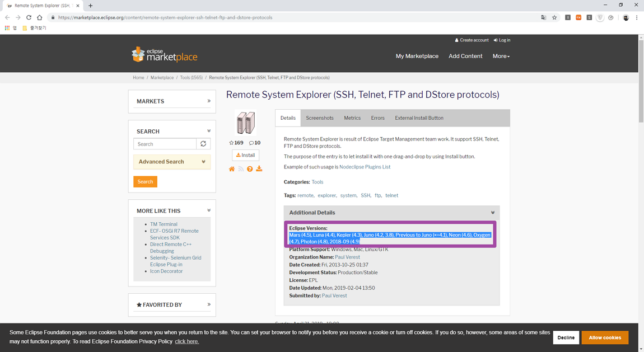
Task: Open a new browser tab with plus
Action: click(90, 6)
